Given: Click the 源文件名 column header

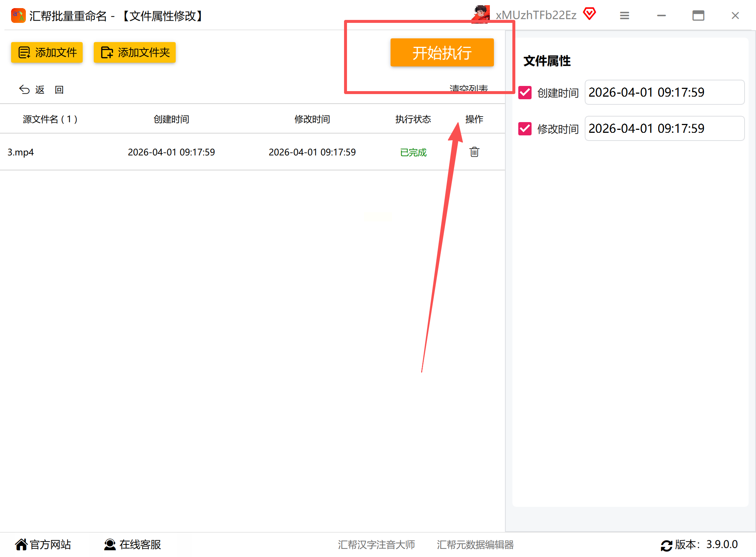Looking at the screenshot, I should point(50,119).
